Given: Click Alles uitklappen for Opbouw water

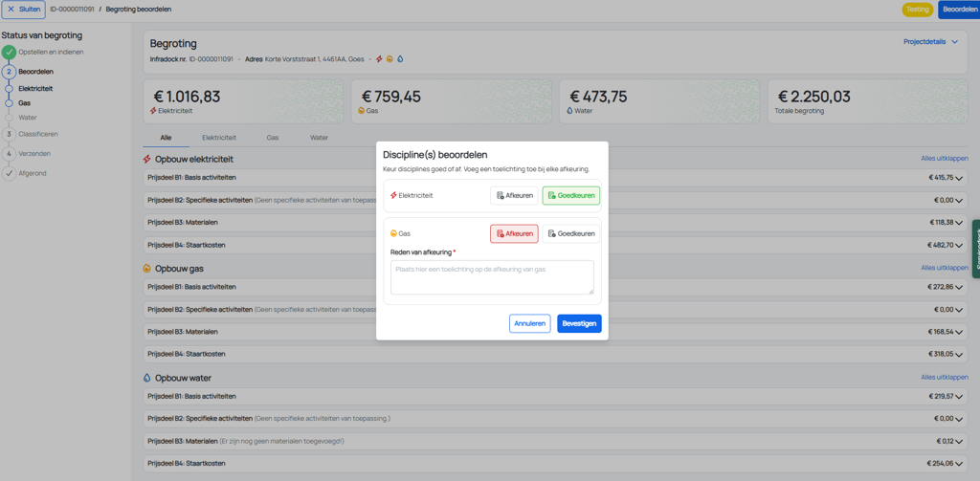Looking at the screenshot, I should point(945,378).
